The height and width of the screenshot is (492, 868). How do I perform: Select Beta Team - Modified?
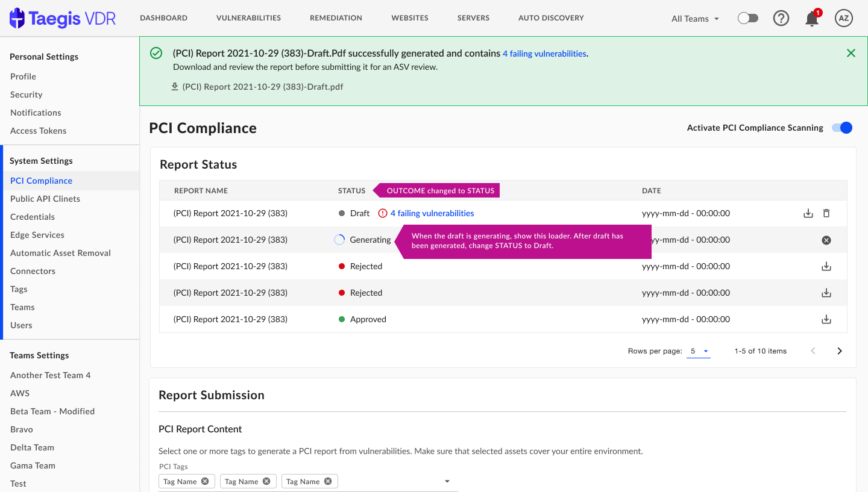52,411
